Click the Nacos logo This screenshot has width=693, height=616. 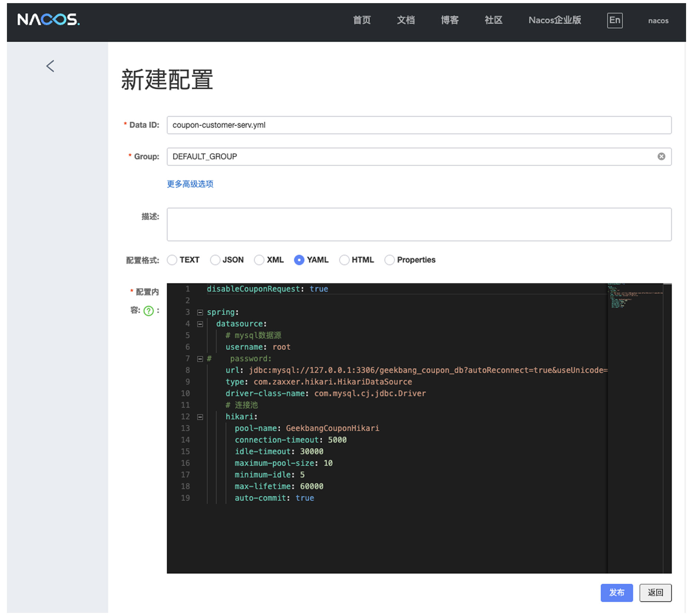(49, 20)
